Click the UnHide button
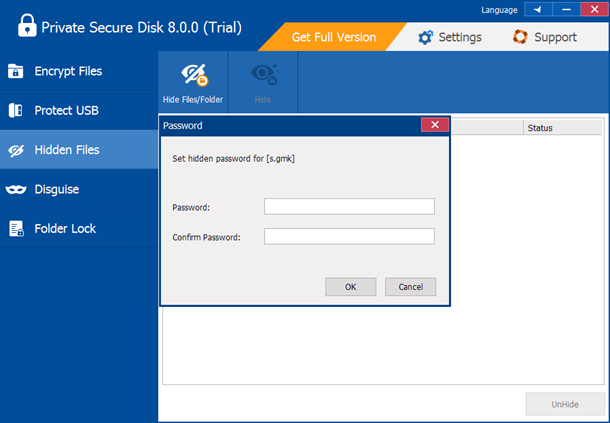This screenshot has width=610, height=423. pos(564,404)
